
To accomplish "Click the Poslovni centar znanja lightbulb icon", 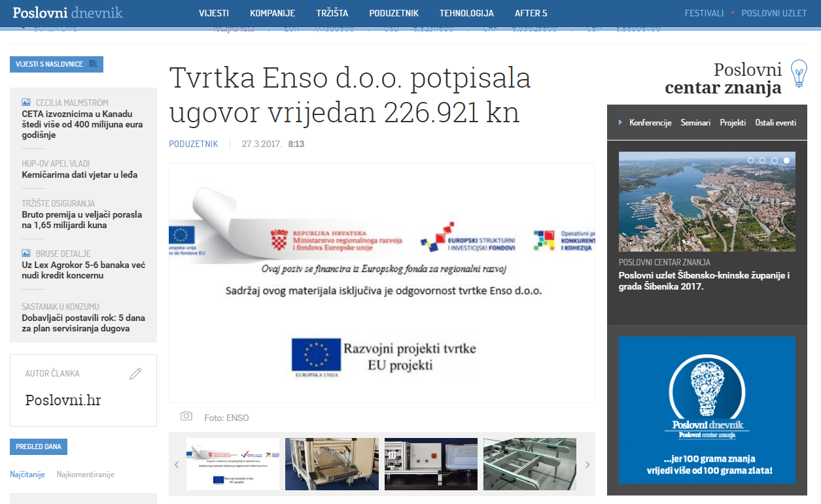I will (x=799, y=74).
